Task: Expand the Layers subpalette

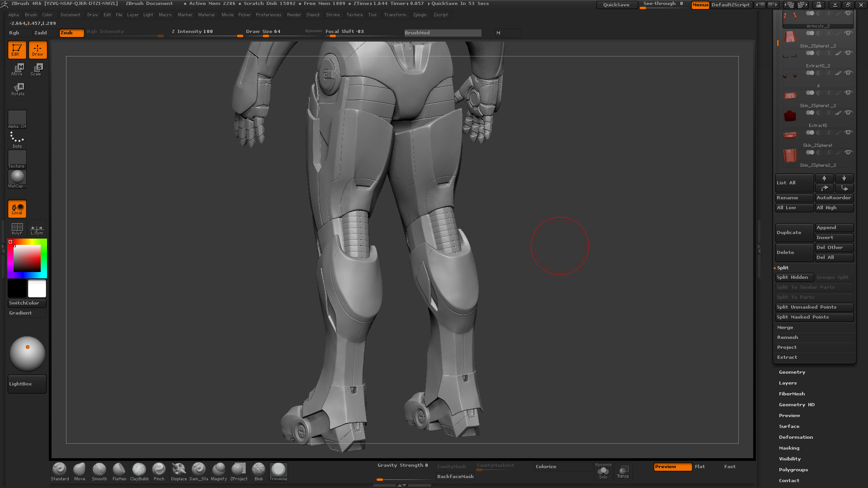Action: (788, 383)
